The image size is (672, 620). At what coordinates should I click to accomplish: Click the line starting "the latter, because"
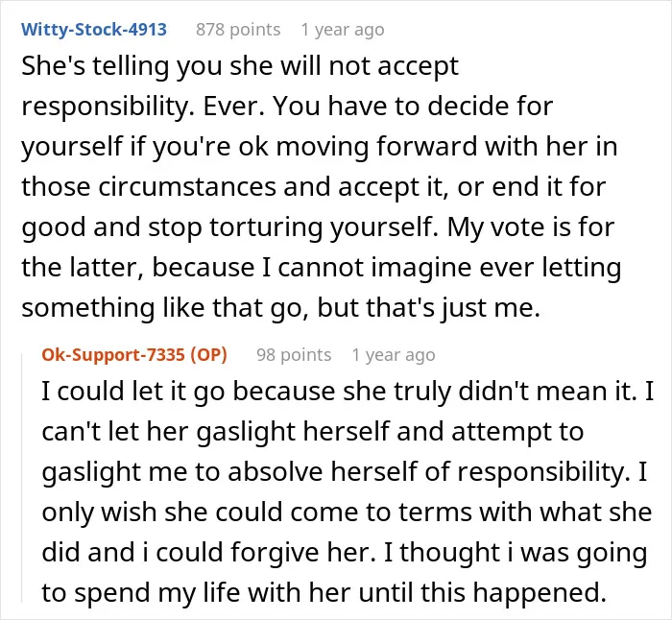[x=321, y=267]
